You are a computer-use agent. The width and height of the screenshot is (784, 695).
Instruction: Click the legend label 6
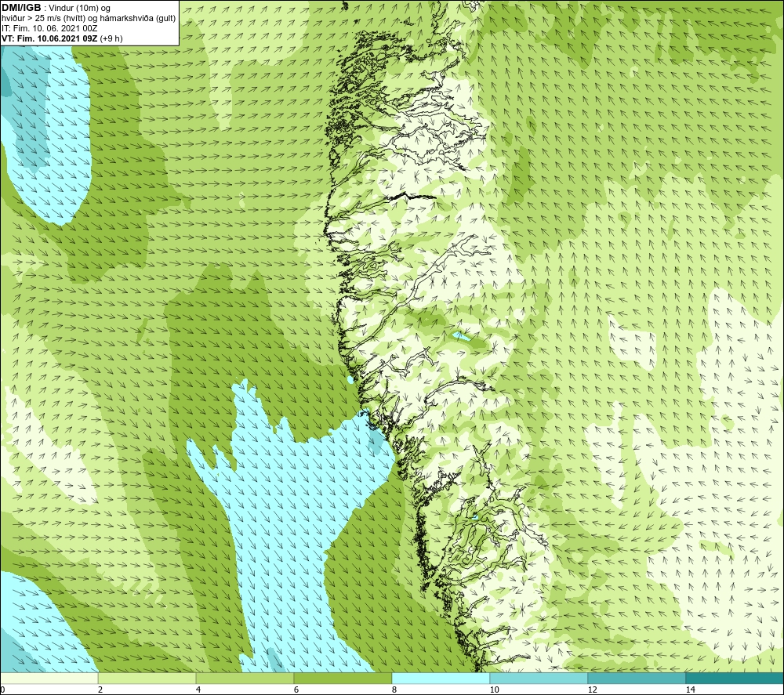pos(296,690)
